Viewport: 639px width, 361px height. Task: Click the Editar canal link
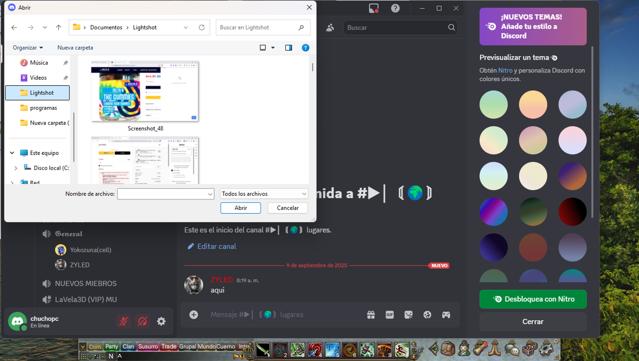coord(212,246)
